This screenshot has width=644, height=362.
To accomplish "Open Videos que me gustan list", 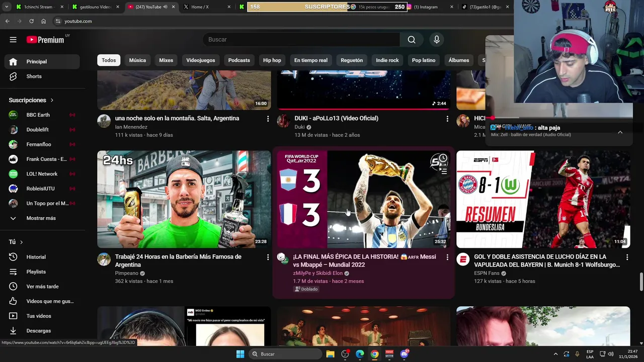I will tap(42, 301).
